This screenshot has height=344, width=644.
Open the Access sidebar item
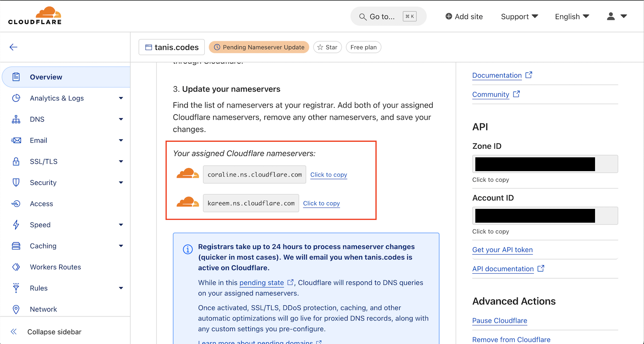[41, 204]
